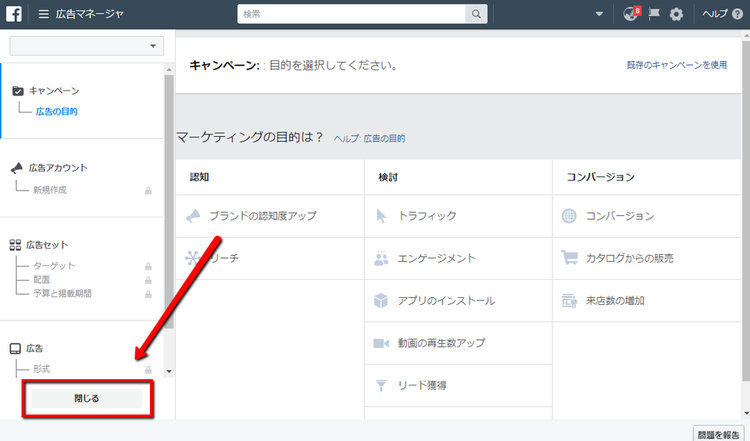The width and height of the screenshot is (750, 441).
Task: Open the 既存のキャンペーンを使用 link
Action: pyautogui.click(x=677, y=65)
